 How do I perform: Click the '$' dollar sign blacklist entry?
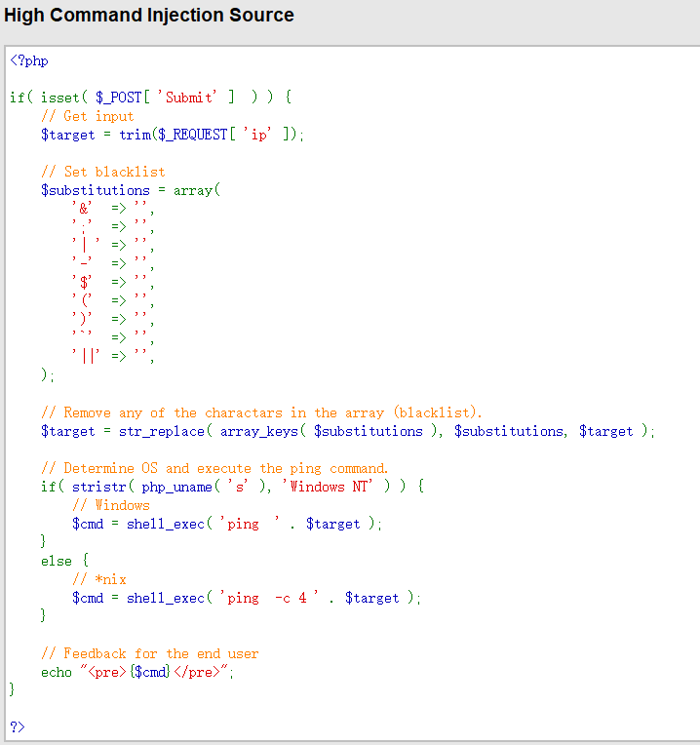(x=83, y=282)
